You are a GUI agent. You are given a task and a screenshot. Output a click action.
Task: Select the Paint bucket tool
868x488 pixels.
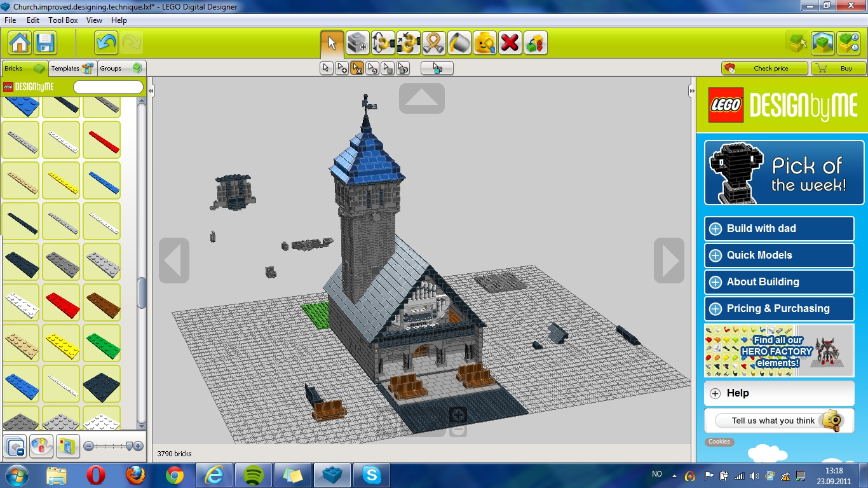coord(459,43)
